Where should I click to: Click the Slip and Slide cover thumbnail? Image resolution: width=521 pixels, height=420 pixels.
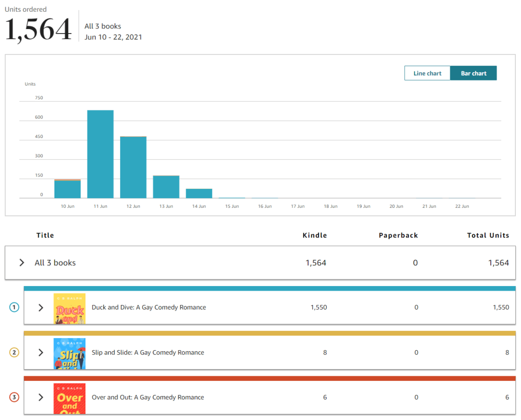(x=69, y=353)
